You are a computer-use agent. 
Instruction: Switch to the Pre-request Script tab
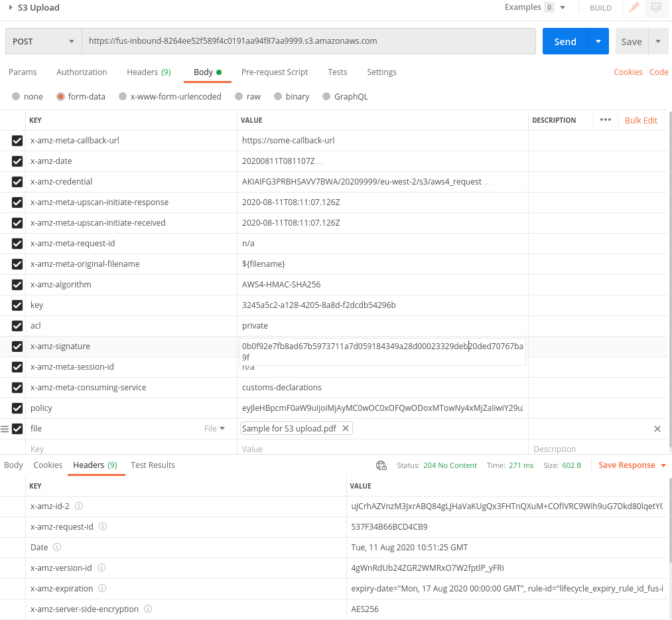click(x=275, y=72)
